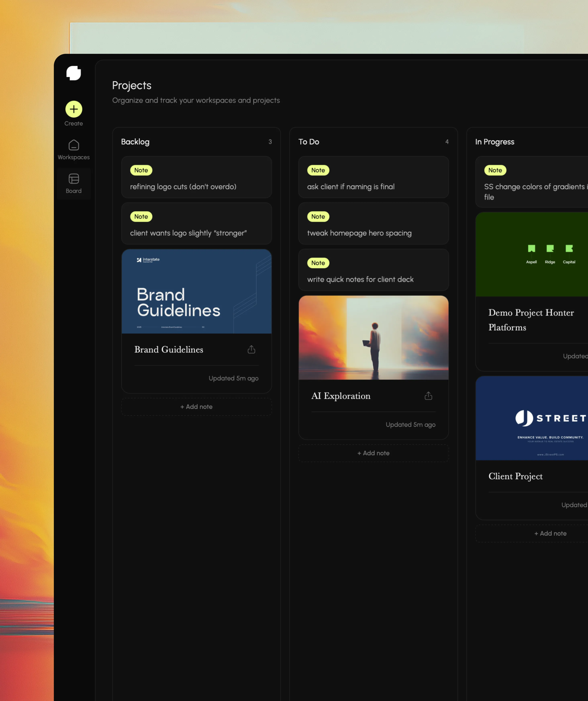Screen dimensions: 588x701
Task: Click the Backlog column header
Action: (135, 142)
